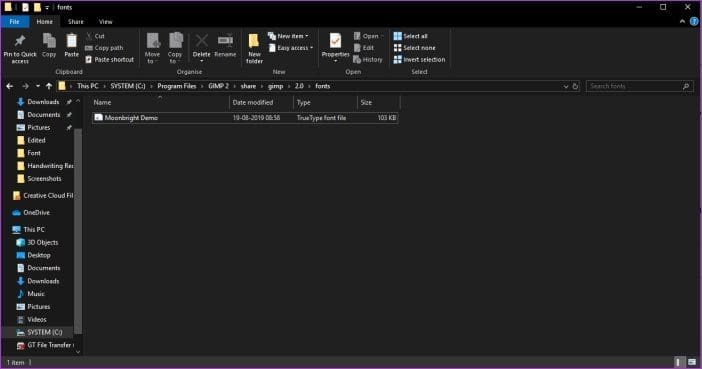Select the Moonbright Demo font file
702x369 pixels.
[x=245, y=118]
